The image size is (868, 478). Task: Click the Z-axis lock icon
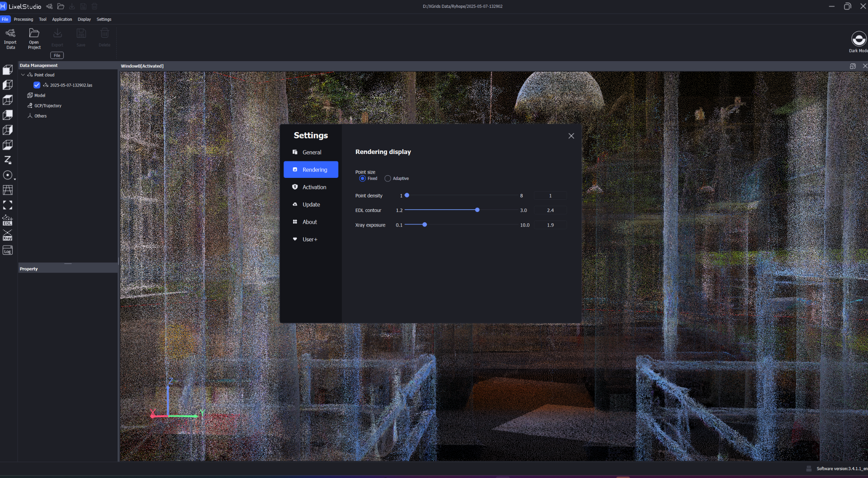coord(8,160)
